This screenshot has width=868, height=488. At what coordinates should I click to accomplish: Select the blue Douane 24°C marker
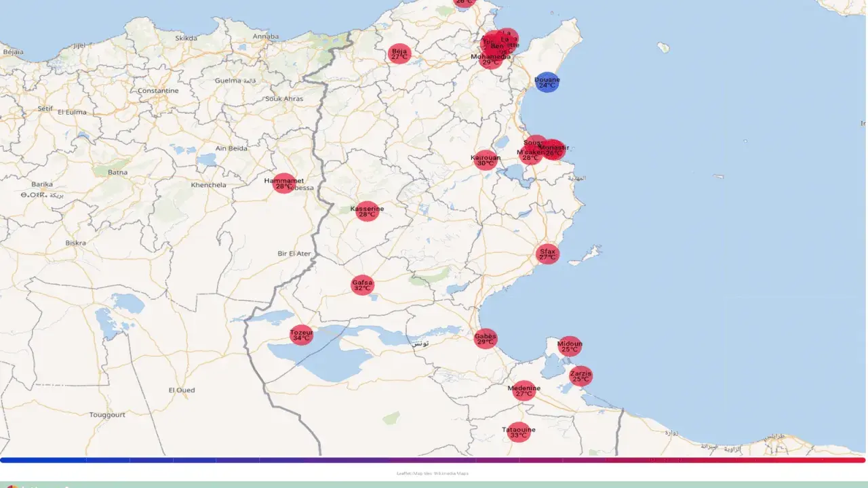pos(547,82)
